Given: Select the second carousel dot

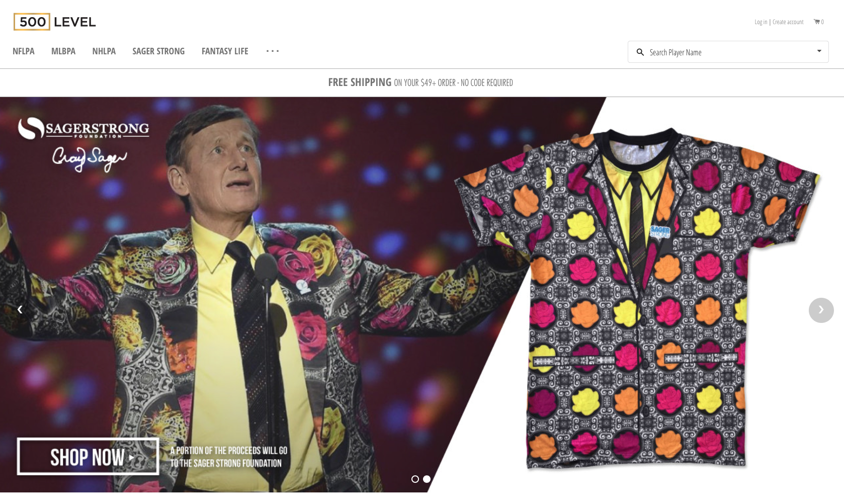Looking at the screenshot, I should click(x=427, y=479).
